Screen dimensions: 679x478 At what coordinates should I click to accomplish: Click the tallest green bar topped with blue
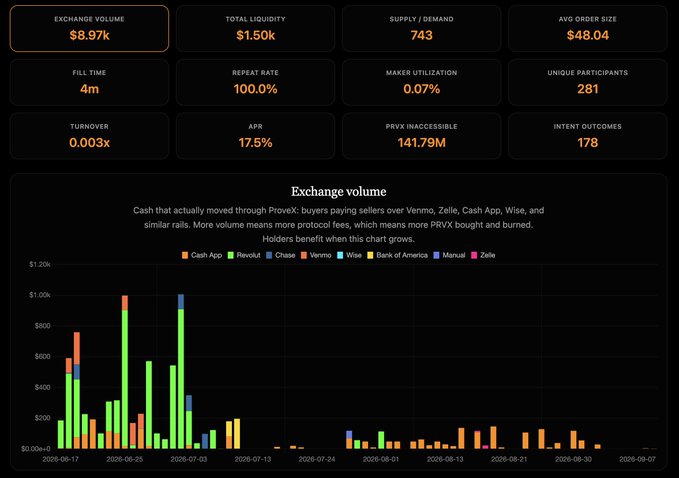click(181, 371)
